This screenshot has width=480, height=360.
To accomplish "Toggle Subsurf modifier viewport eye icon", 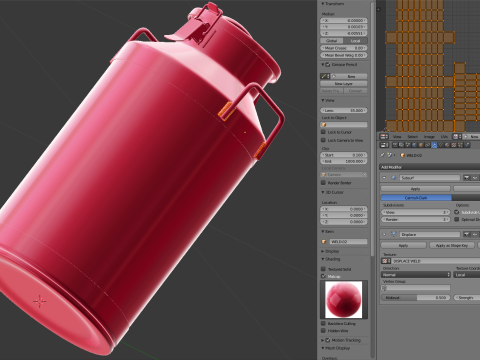I will (x=475, y=178).
